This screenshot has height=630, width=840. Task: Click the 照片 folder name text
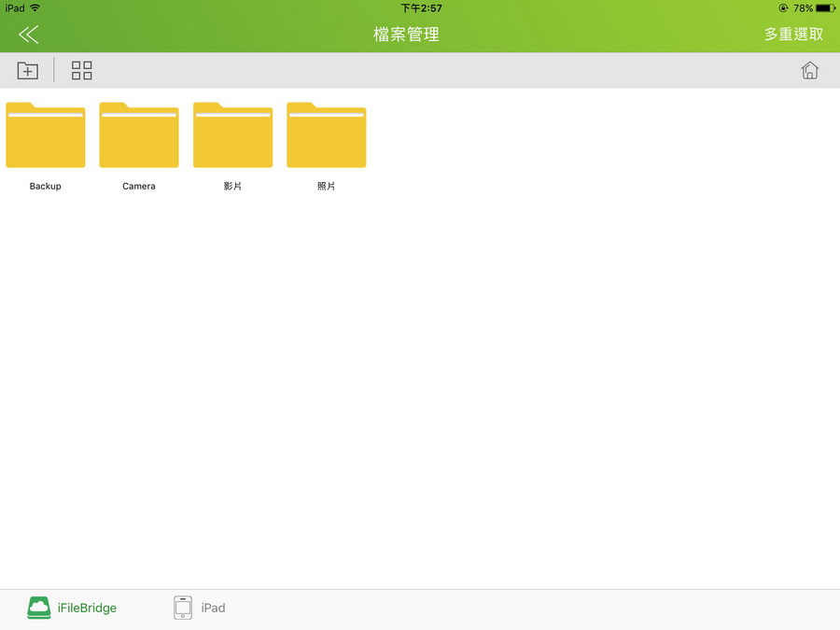tap(327, 186)
